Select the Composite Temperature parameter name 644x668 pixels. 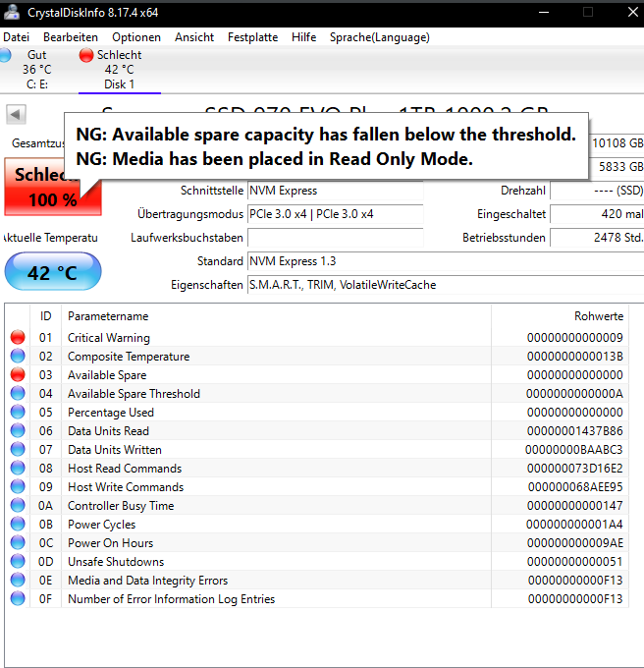pos(129,357)
